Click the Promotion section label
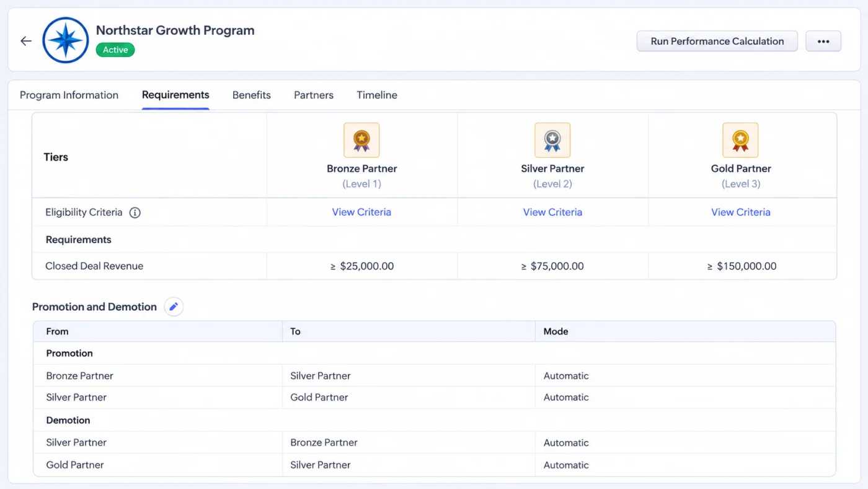868x489 pixels. tap(69, 353)
